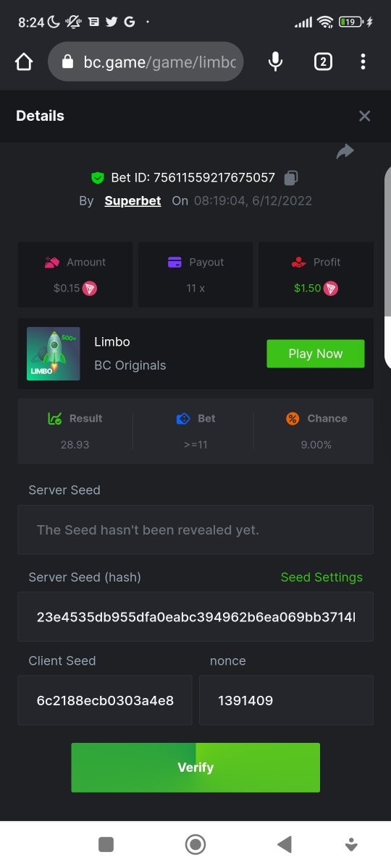Copy the Bet ID to clipboard
The image size is (391, 868).
click(290, 177)
